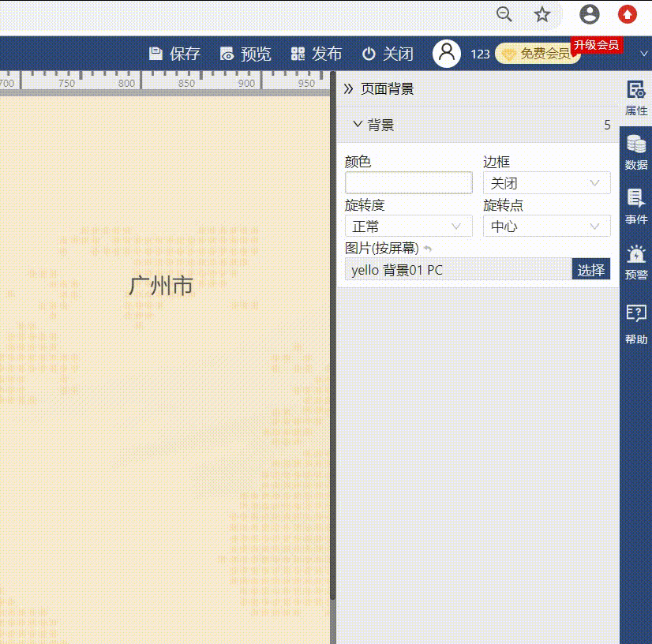Click the number 5 in the 背景 header
Viewport: 652px width, 644px height.
point(608,125)
